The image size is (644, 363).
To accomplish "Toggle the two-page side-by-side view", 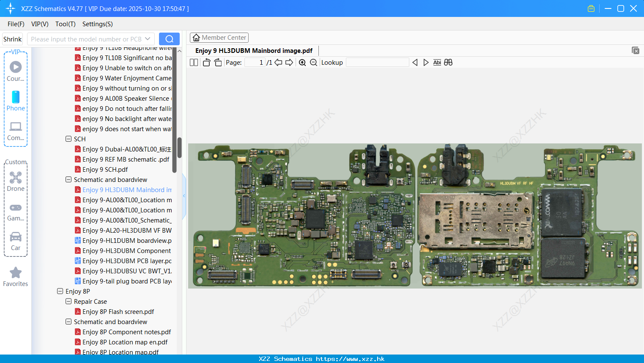I will 194,63.
